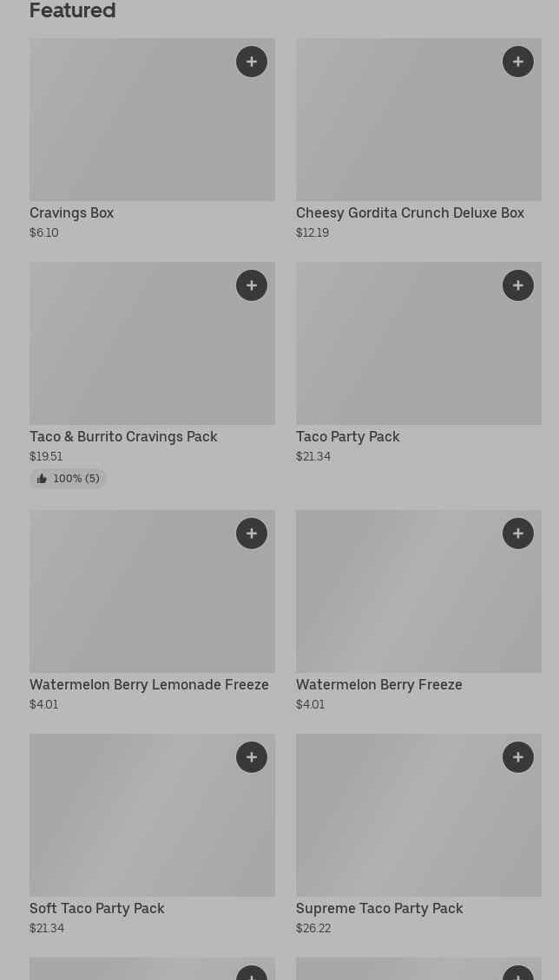Add Cravings Box to cart
Screen dimensions: 559x980
point(252,62)
